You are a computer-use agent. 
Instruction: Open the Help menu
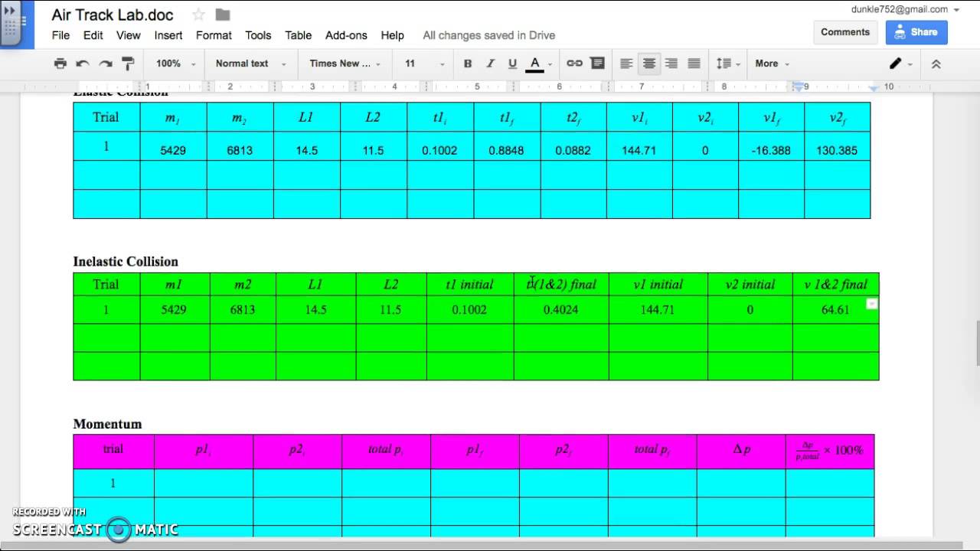pos(392,35)
